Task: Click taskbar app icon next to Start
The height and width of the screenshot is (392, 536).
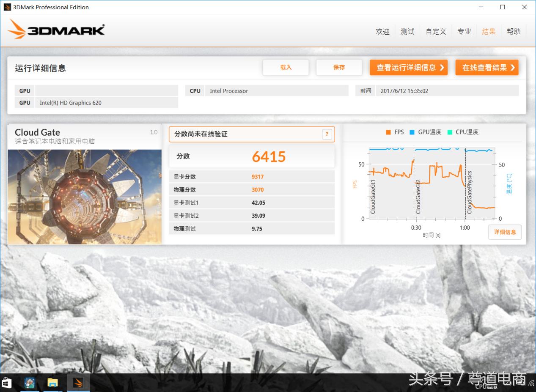Action: [30, 383]
